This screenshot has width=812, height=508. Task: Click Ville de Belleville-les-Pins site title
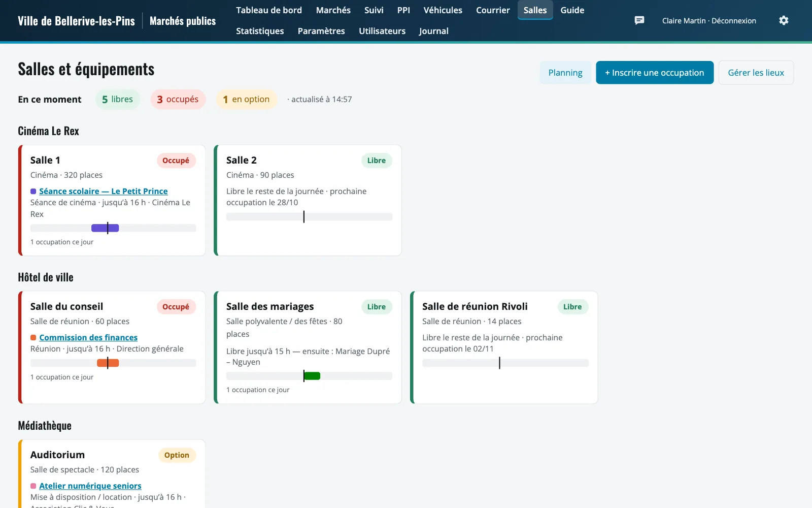[x=76, y=21]
